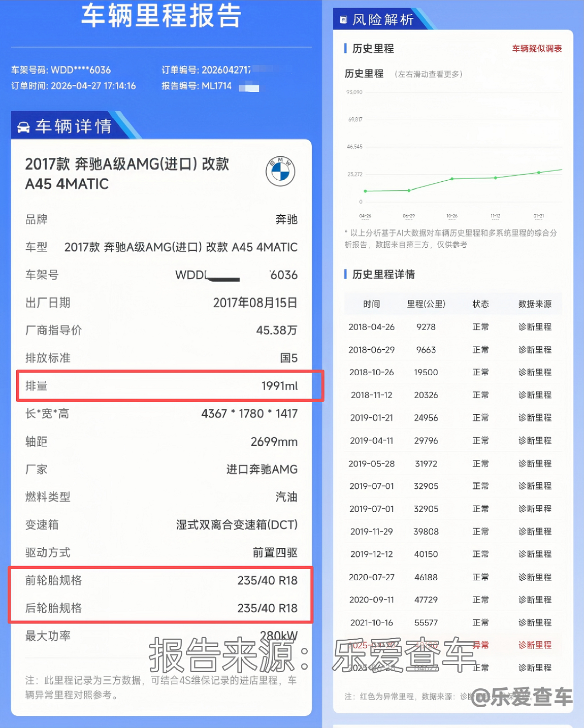Viewport: 584px width, 728px height.
Task: Select the 04-26 data point on mileage chart
Action: tap(366, 191)
